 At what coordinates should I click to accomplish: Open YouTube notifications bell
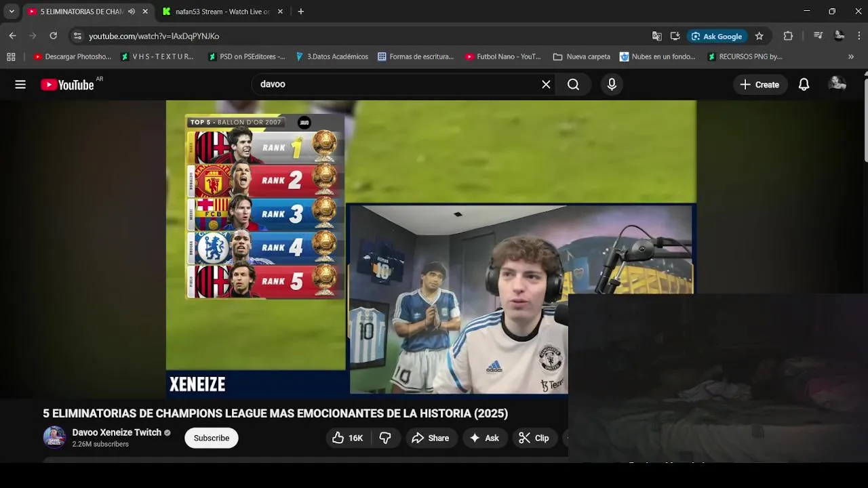[x=804, y=85]
